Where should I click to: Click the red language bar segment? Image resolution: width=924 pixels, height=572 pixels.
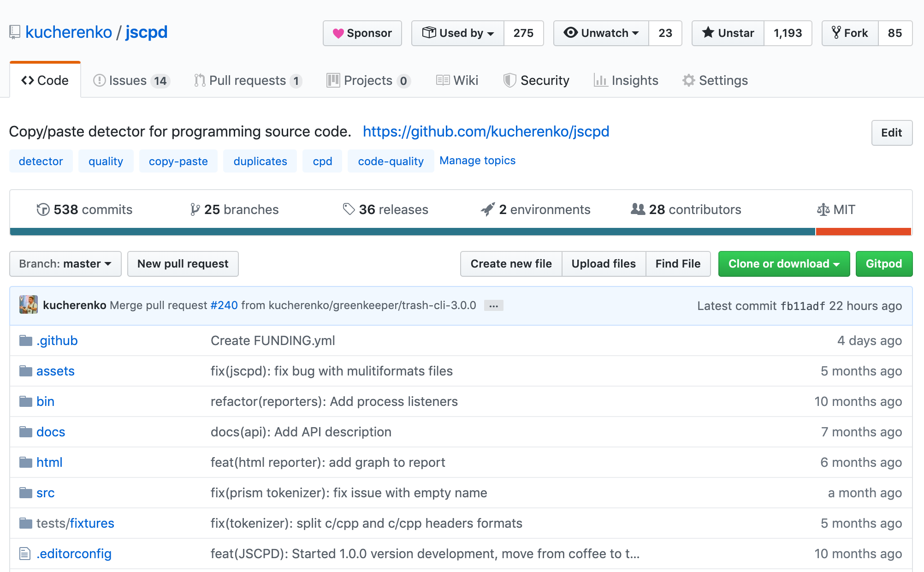click(x=864, y=232)
